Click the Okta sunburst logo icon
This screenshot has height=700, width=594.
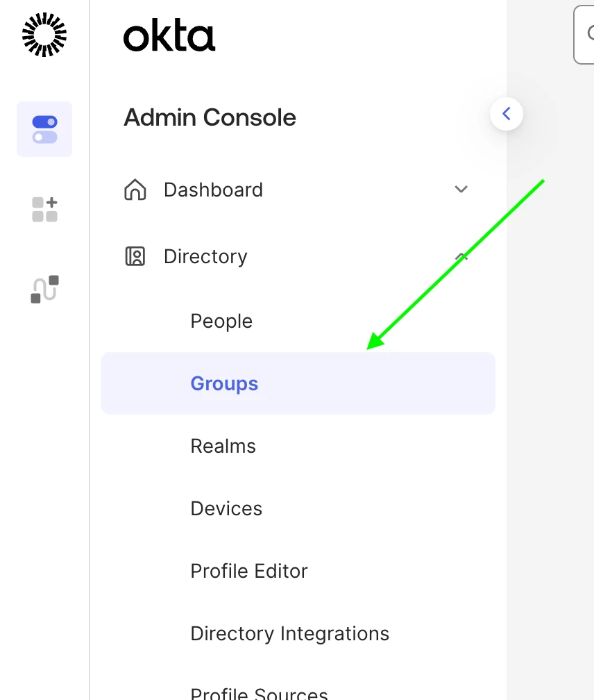pos(44,35)
